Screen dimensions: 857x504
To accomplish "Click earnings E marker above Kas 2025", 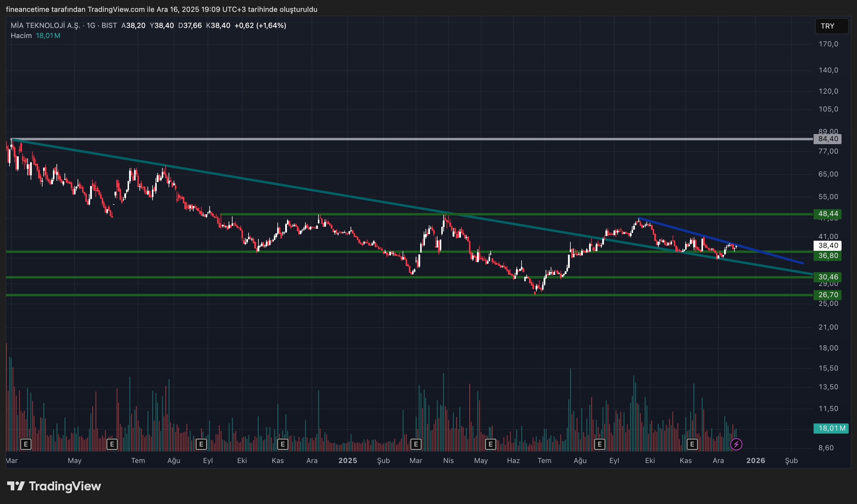I will [x=692, y=444].
